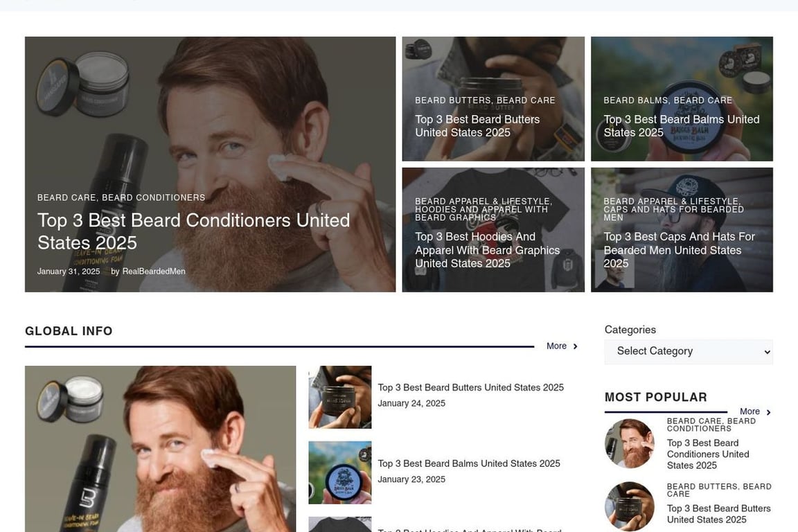Image resolution: width=798 pixels, height=532 pixels.
Task: Click round Beard Butters thumbnail in Most Popular
Action: pos(630,506)
